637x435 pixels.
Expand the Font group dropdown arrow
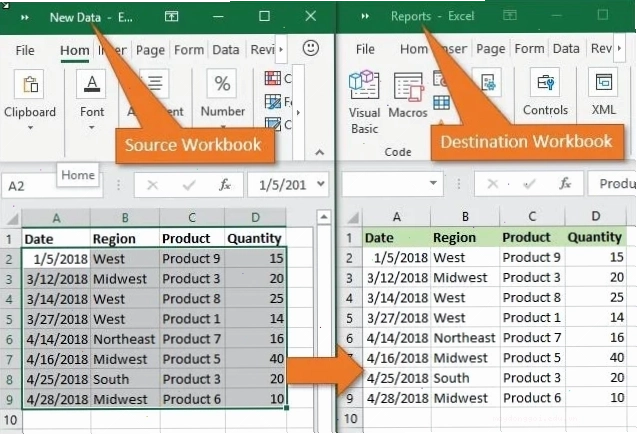92,128
